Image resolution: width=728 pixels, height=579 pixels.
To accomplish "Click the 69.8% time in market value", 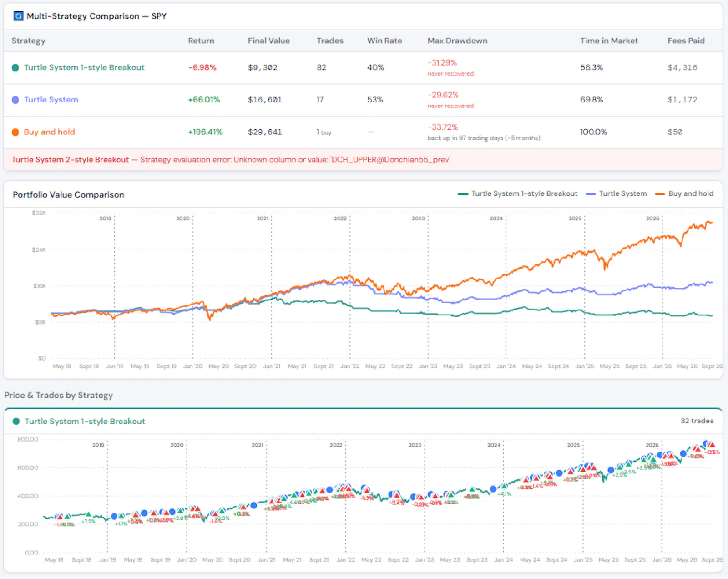I will tap(591, 100).
